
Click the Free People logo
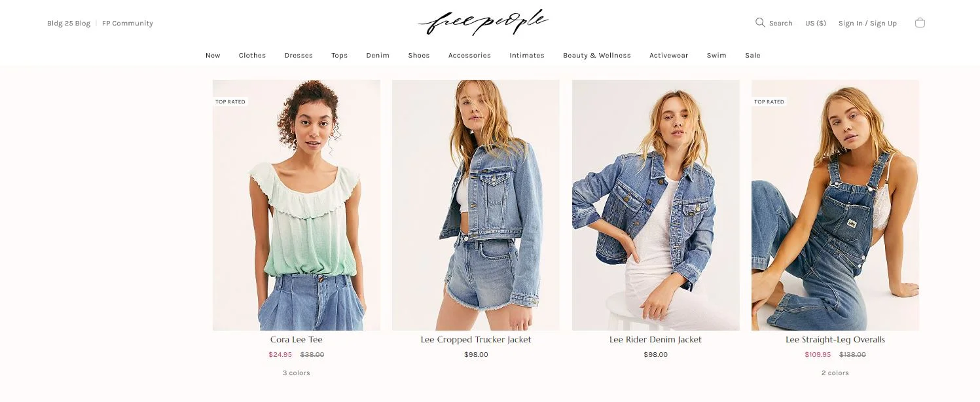tap(483, 22)
